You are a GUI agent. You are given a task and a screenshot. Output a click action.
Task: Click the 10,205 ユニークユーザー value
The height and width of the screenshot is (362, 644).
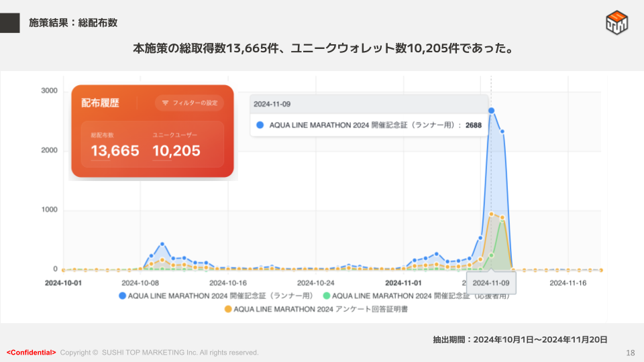point(176,151)
